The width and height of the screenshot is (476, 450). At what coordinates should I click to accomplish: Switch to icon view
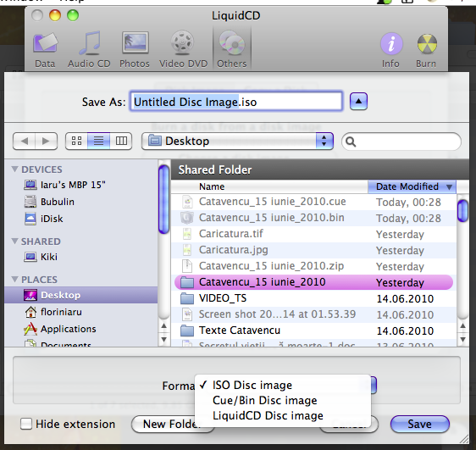point(76,142)
